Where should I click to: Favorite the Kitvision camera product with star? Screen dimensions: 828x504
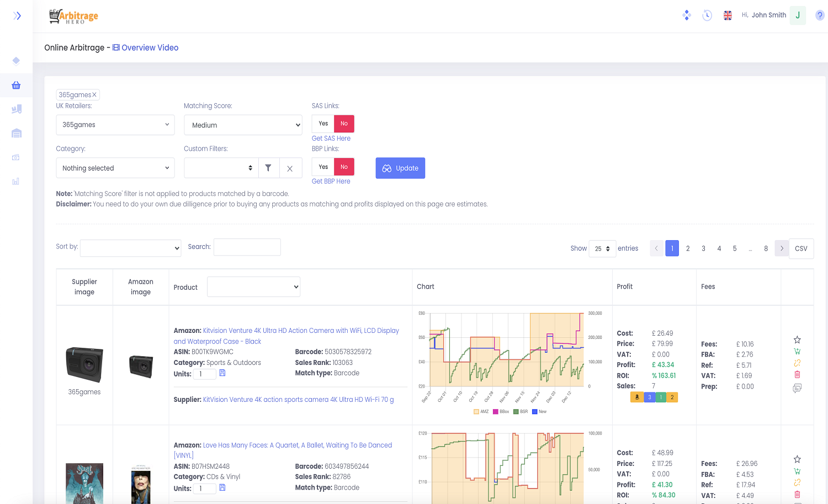pyautogui.click(x=797, y=339)
